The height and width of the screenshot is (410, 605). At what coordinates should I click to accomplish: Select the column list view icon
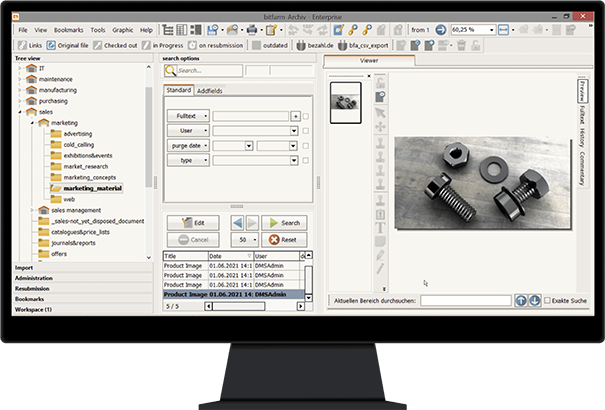[x=182, y=30]
